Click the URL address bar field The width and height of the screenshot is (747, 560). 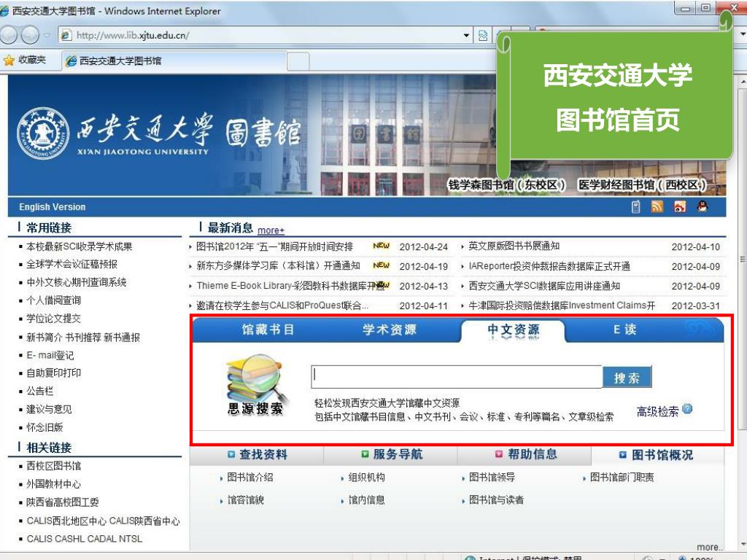click(x=264, y=35)
